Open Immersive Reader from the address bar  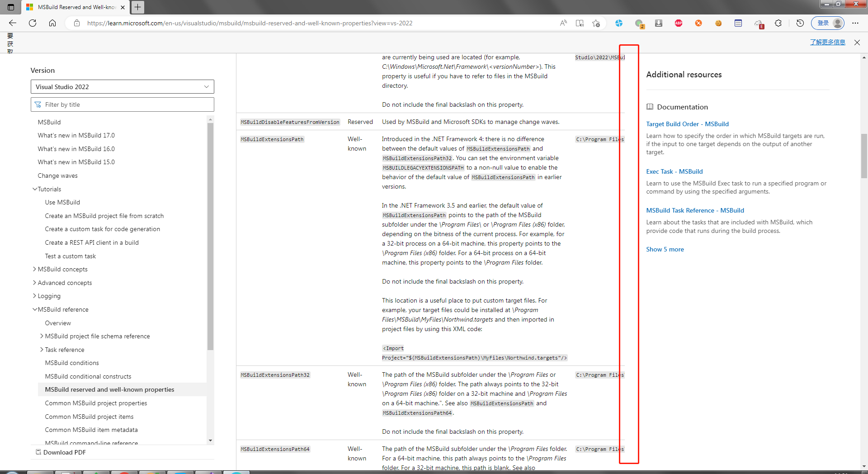(580, 23)
